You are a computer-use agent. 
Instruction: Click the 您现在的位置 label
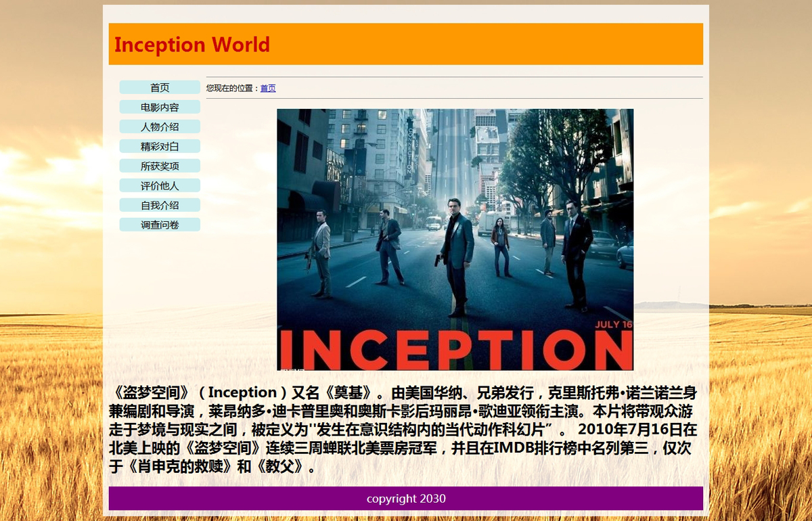[233, 88]
